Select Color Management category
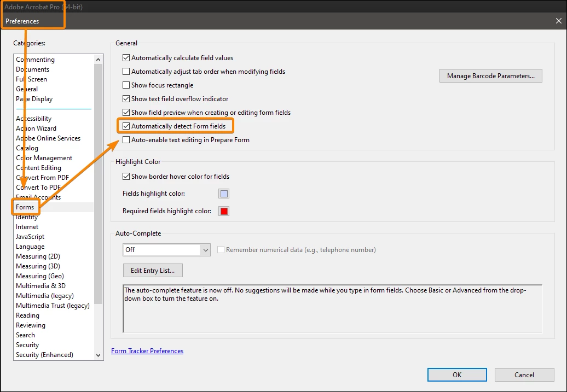 click(44, 158)
